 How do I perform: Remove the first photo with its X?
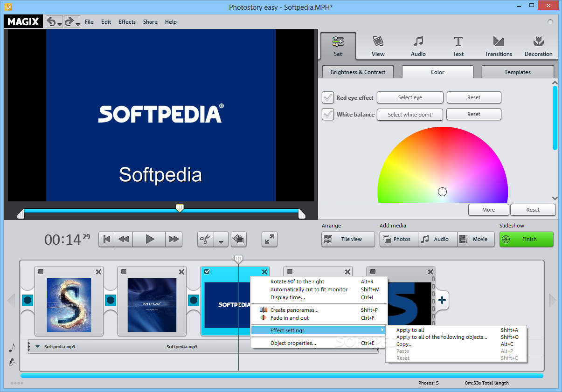point(98,272)
